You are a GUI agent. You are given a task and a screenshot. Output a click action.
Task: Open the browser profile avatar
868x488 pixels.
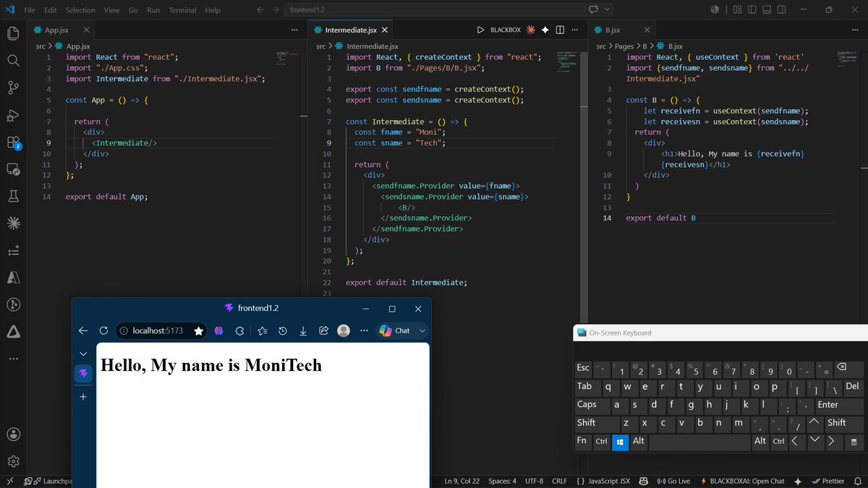click(x=344, y=330)
